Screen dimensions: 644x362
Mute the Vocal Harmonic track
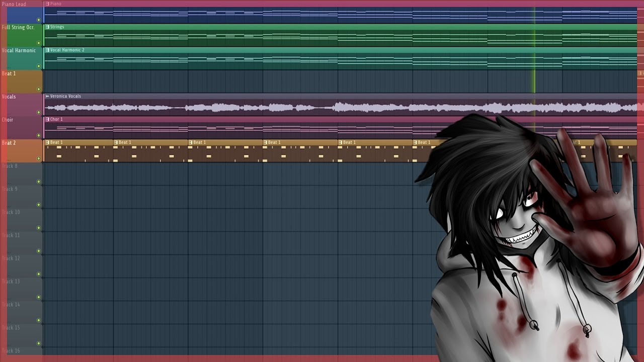click(39, 66)
